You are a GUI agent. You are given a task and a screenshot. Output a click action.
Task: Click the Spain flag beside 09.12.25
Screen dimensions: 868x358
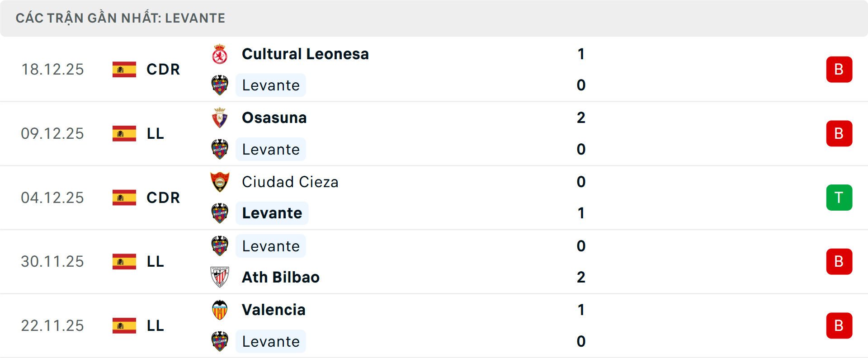[124, 133]
